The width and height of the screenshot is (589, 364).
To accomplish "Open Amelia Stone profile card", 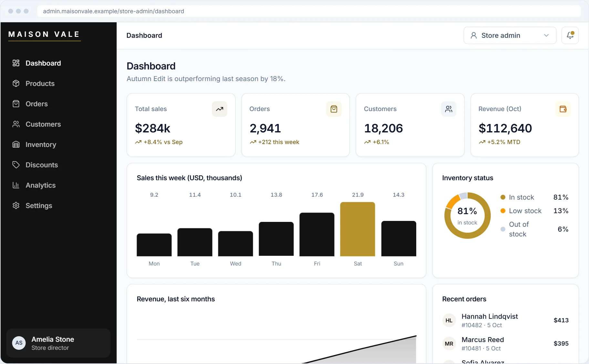I will [58, 343].
